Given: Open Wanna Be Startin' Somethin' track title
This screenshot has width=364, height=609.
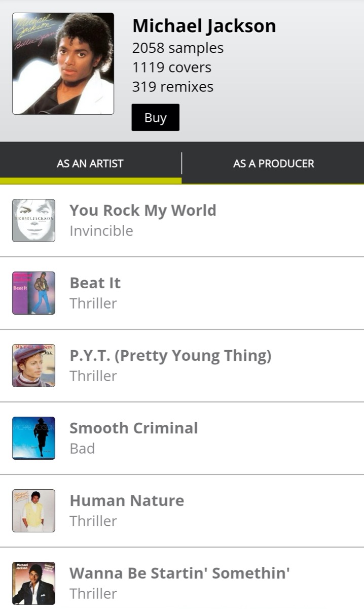Looking at the screenshot, I should (179, 573).
